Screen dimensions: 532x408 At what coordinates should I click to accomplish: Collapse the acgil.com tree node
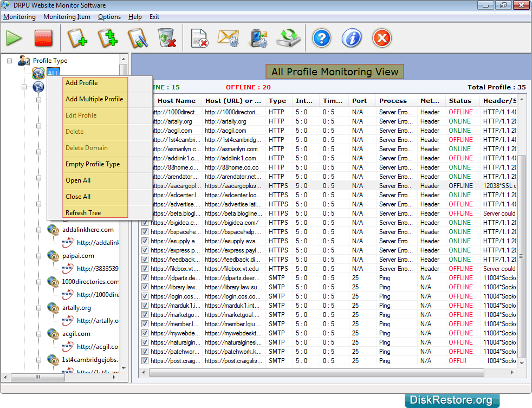tap(38, 334)
